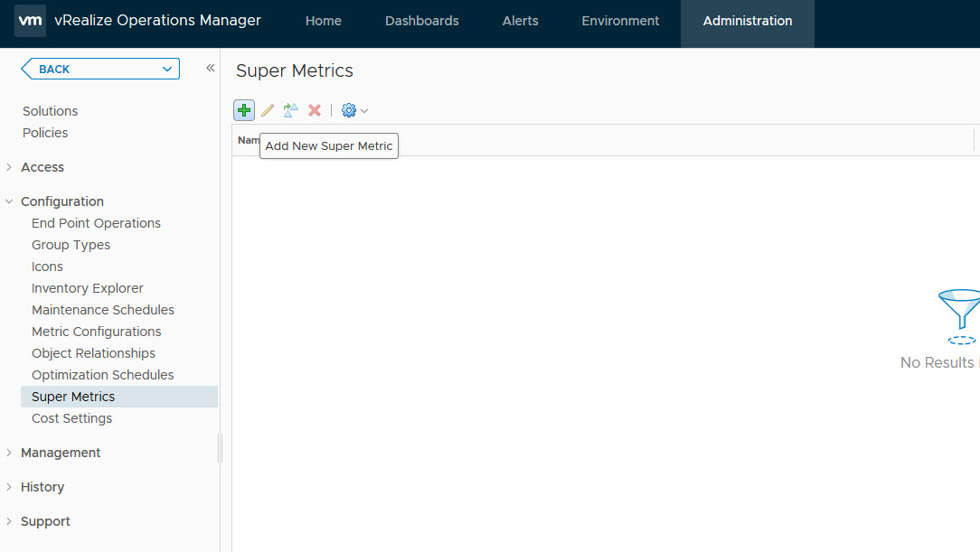This screenshot has height=552, width=980.
Task: Click the sidebar resize splitter handle
Action: [x=220, y=448]
